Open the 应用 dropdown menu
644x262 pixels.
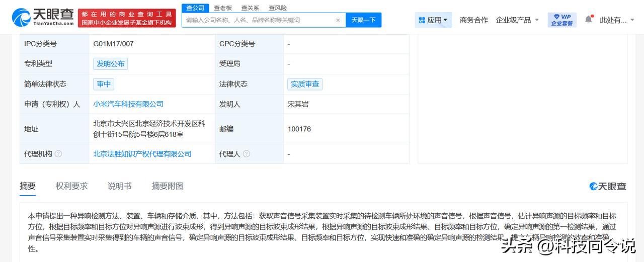tap(434, 20)
